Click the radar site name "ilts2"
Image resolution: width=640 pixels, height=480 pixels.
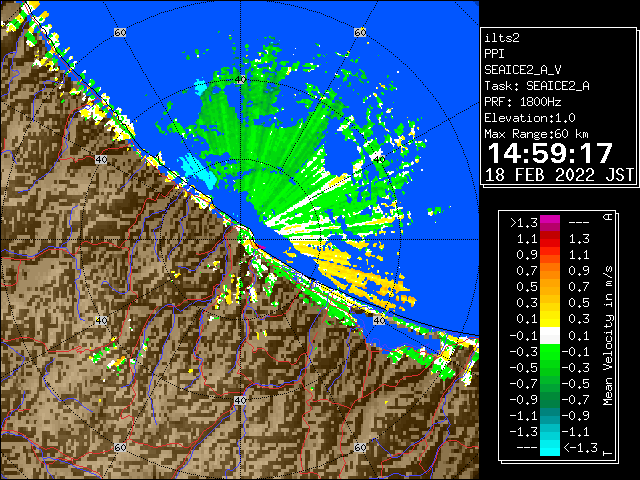pos(502,38)
